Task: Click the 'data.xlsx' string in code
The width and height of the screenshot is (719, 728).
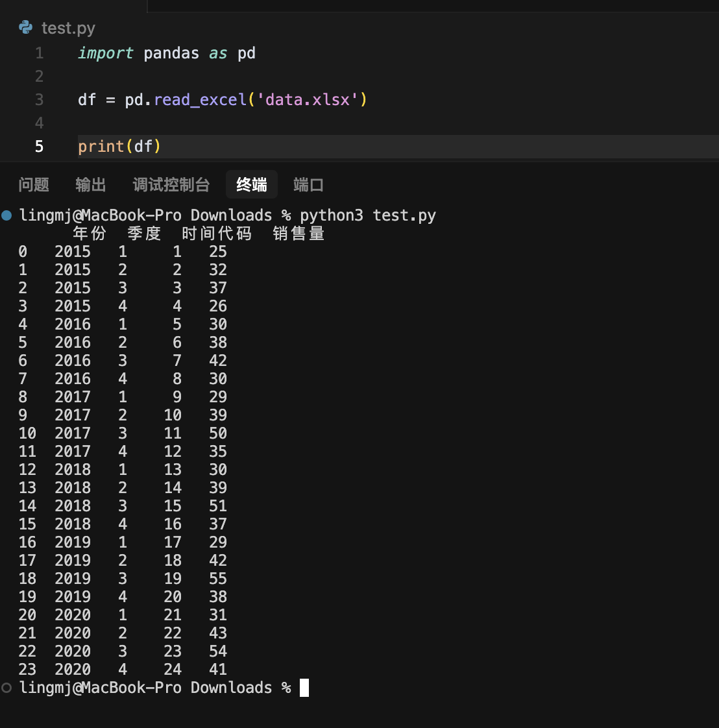Action: pos(308,100)
